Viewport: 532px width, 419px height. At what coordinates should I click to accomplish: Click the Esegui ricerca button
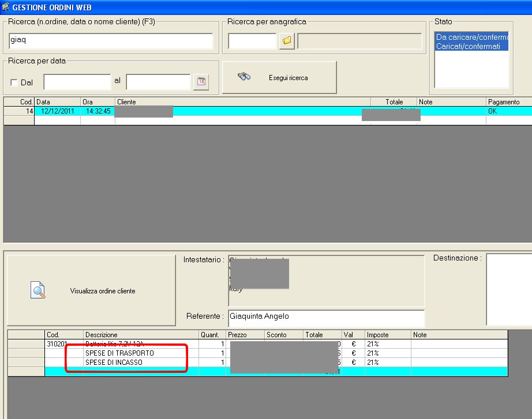(279, 78)
